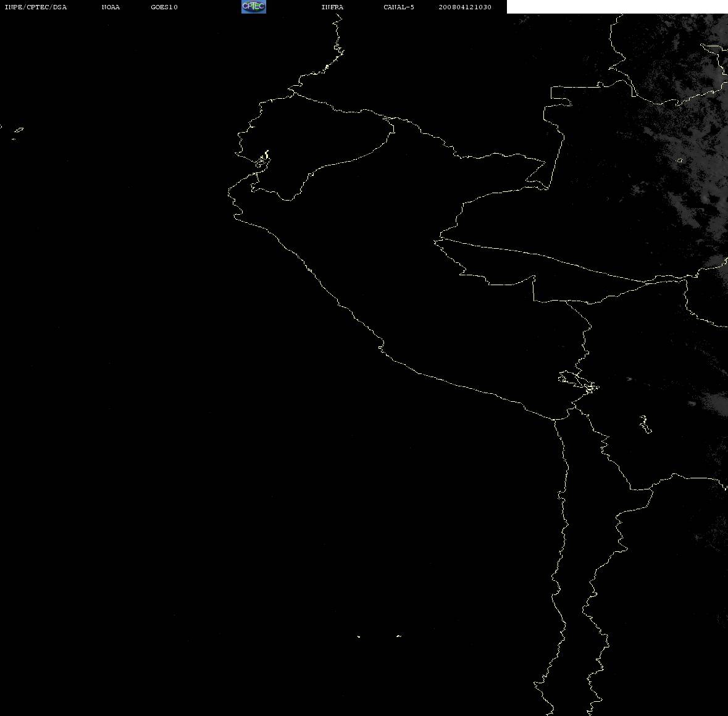
Task: Click the Lake Titicaca outline
Action: coord(579,382)
